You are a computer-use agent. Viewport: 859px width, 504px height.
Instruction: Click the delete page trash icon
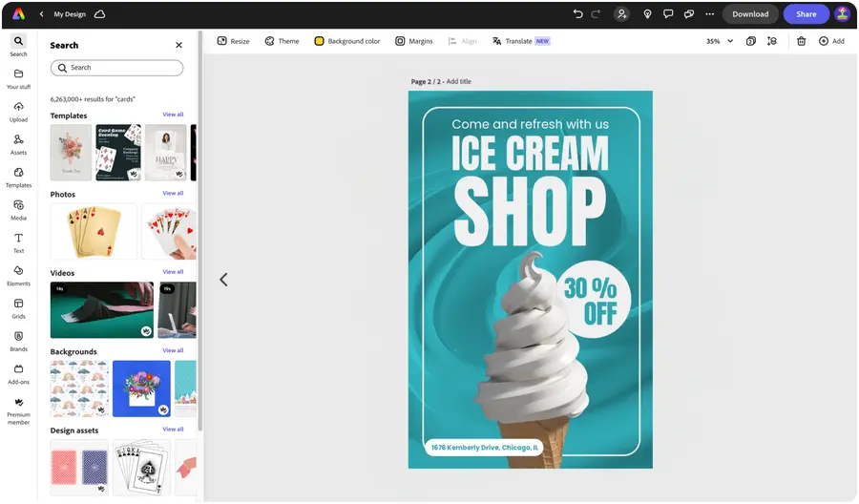point(801,41)
